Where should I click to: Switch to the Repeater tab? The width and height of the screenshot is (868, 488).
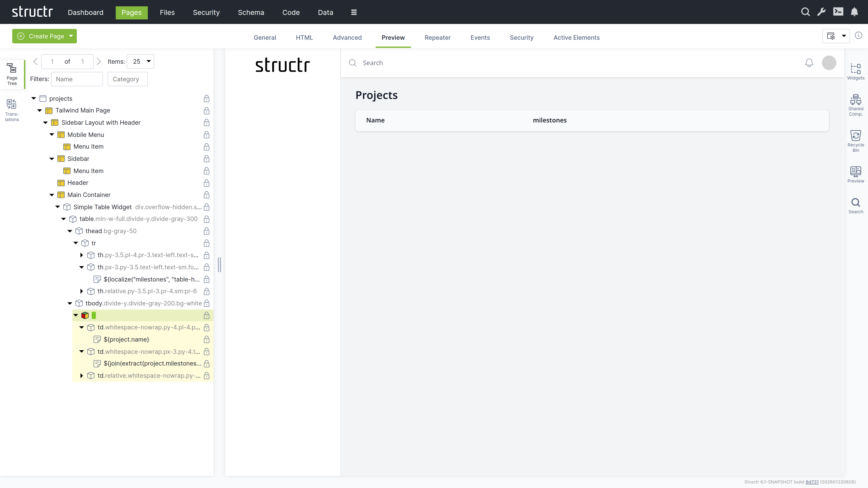tap(437, 37)
